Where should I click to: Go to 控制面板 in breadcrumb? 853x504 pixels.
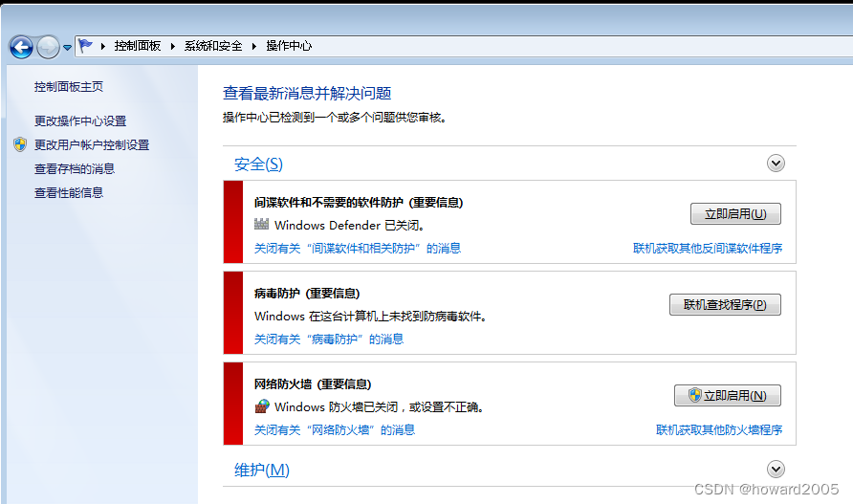click(x=138, y=46)
